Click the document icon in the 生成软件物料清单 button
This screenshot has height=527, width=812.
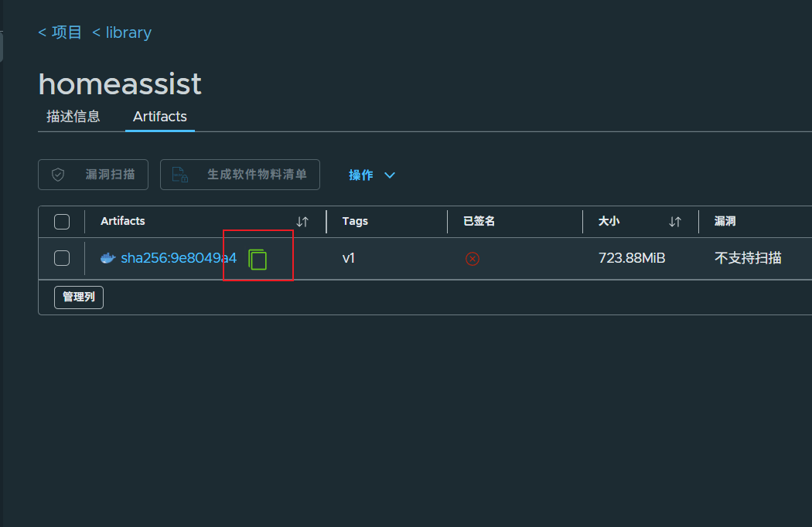pyautogui.click(x=179, y=175)
